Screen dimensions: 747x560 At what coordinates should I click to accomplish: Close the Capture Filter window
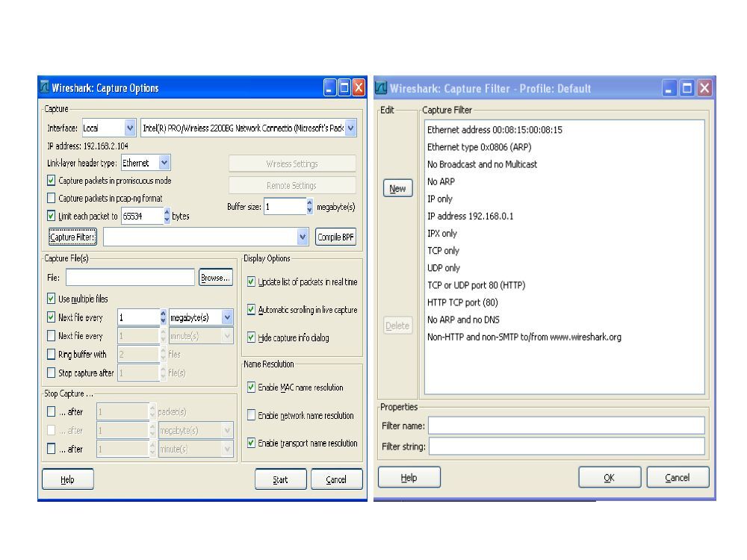pyautogui.click(x=704, y=88)
